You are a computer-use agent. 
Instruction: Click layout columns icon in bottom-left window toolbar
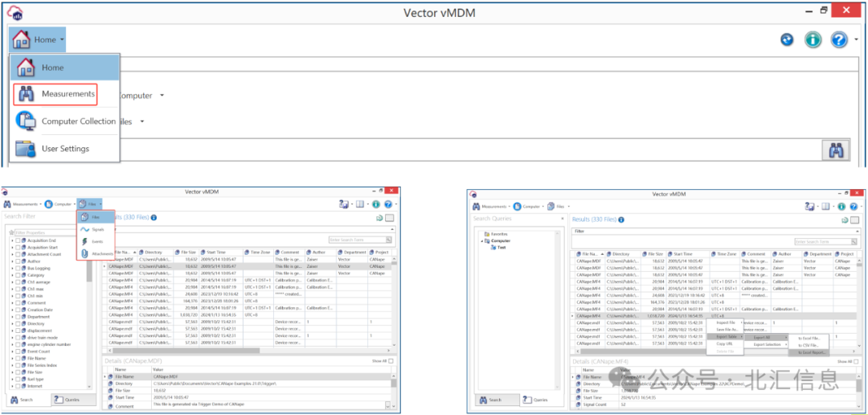coord(360,204)
